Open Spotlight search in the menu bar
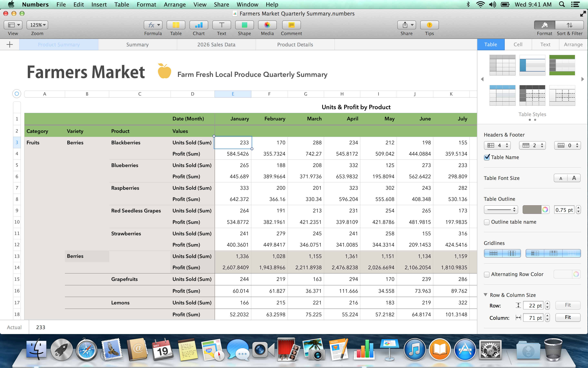The image size is (588, 368). (562, 4)
